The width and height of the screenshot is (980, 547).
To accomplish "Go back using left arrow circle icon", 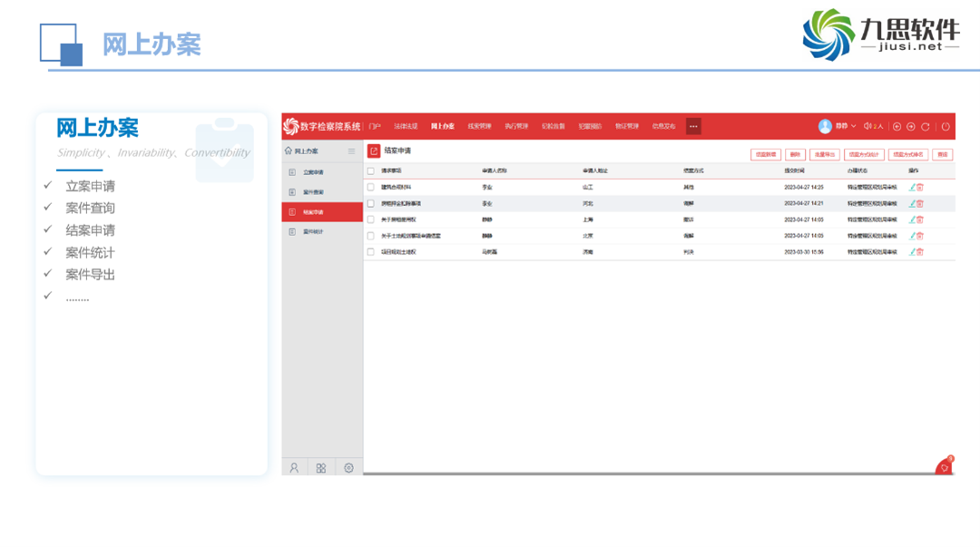I will click(x=897, y=127).
